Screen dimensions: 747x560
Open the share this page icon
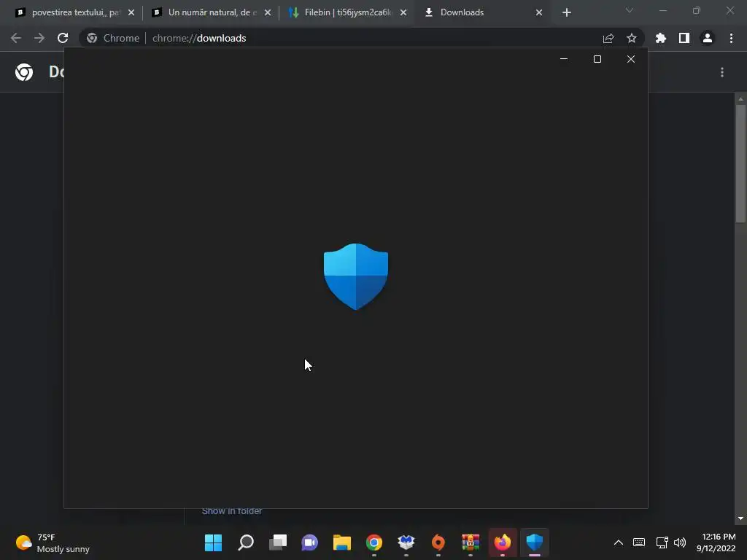pos(608,38)
